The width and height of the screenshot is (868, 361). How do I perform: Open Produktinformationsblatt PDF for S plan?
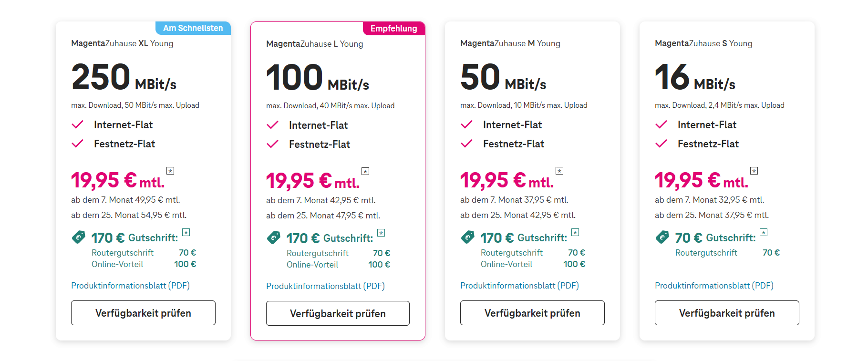tap(714, 286)
